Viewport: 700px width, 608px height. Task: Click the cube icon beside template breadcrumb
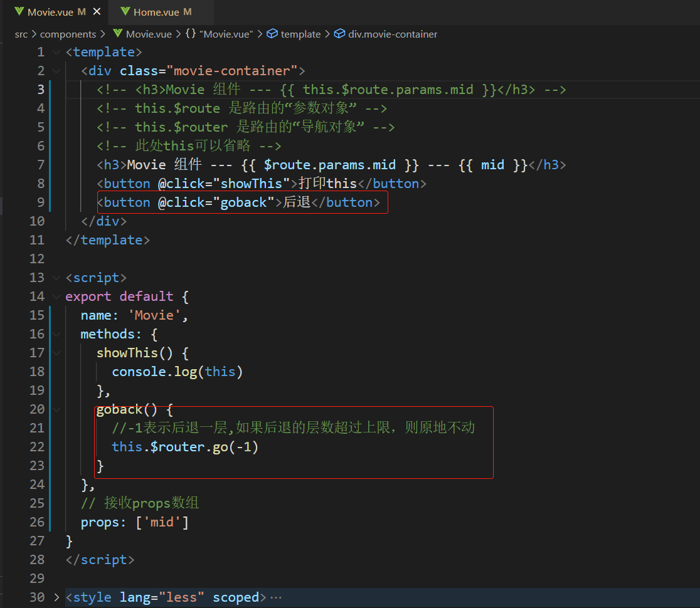272,33
